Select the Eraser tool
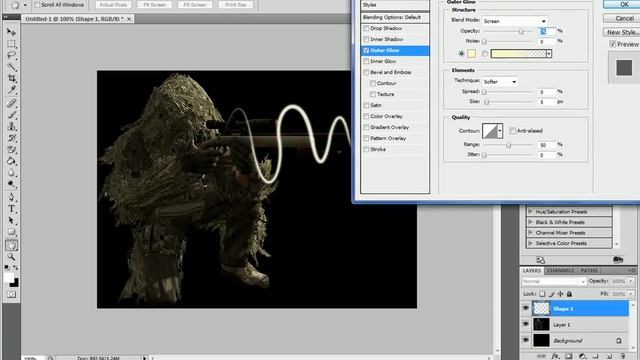 (x=11, y=149)
